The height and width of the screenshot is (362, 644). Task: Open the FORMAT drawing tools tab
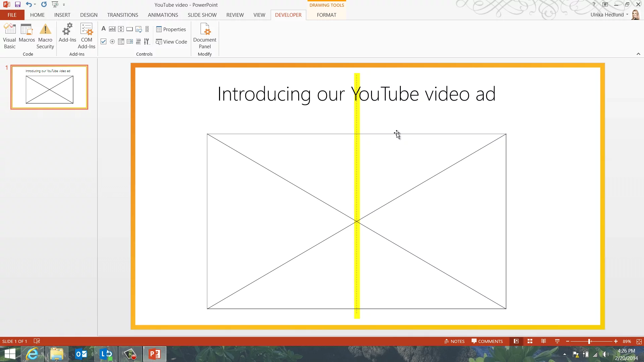pos(326,15)
